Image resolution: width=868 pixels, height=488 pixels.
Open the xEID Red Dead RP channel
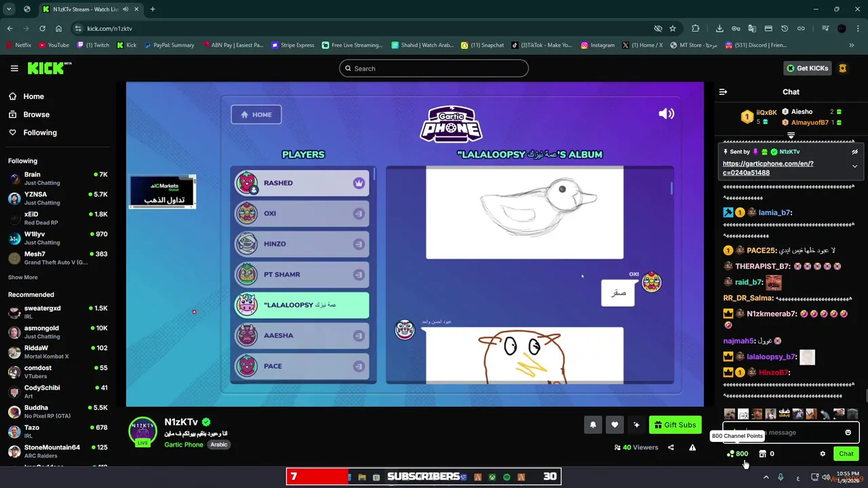click(x=58, y=218)
